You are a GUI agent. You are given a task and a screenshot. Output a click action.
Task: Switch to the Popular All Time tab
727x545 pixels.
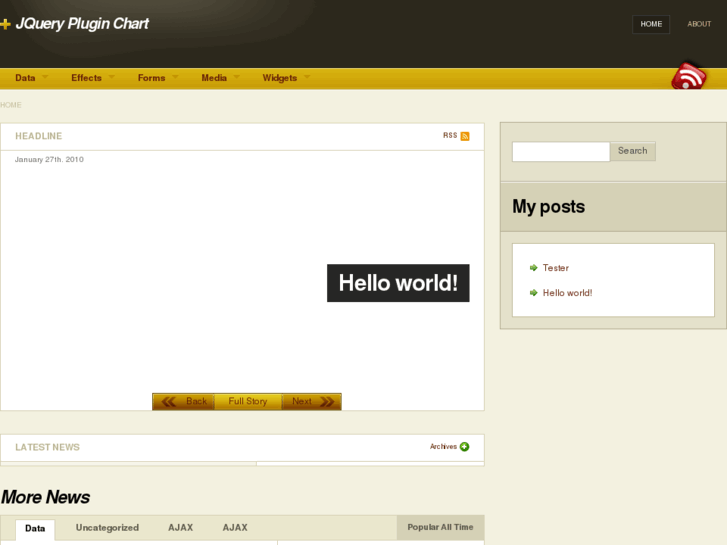(440, 527)
